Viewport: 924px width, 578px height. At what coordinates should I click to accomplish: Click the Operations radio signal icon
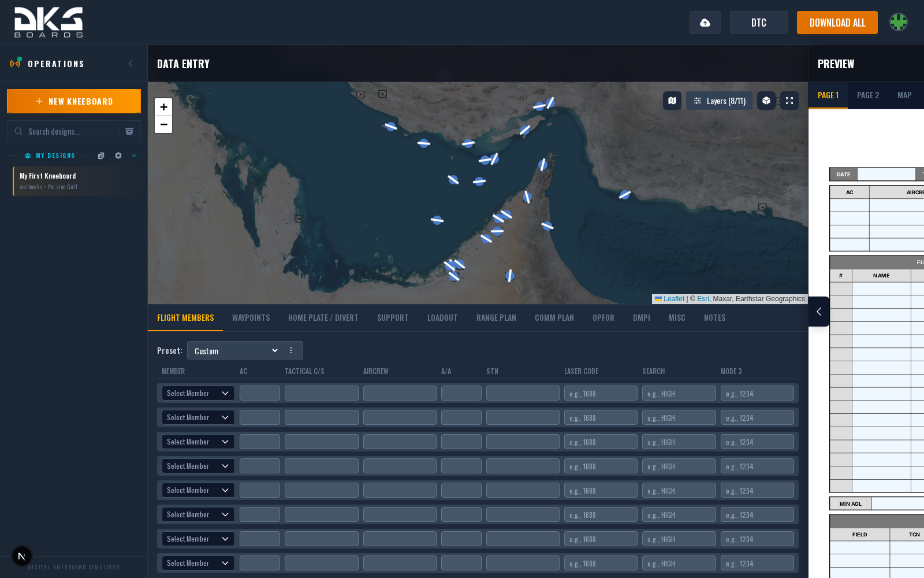point(16,62)
